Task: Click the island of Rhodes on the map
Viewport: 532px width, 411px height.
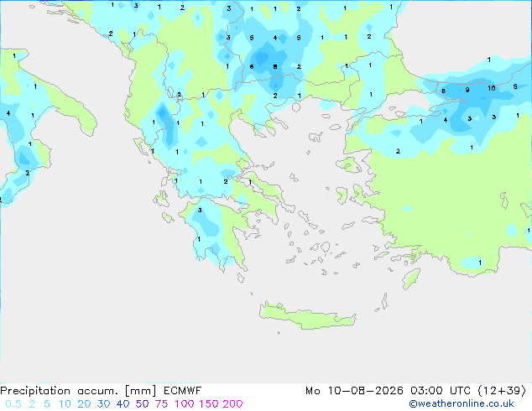Action: (x=411, y=278)
